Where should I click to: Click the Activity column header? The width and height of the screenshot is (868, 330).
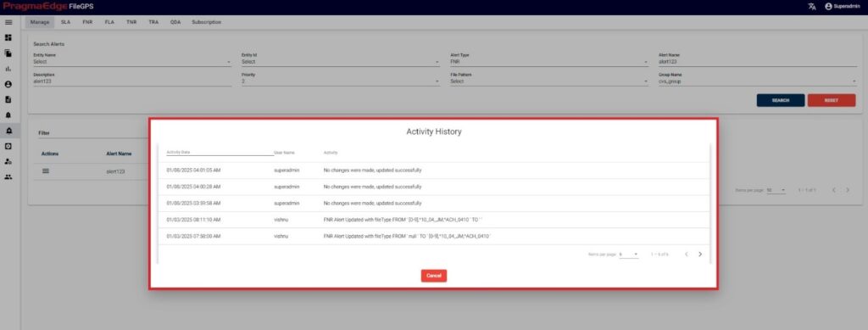click(331, 152)
